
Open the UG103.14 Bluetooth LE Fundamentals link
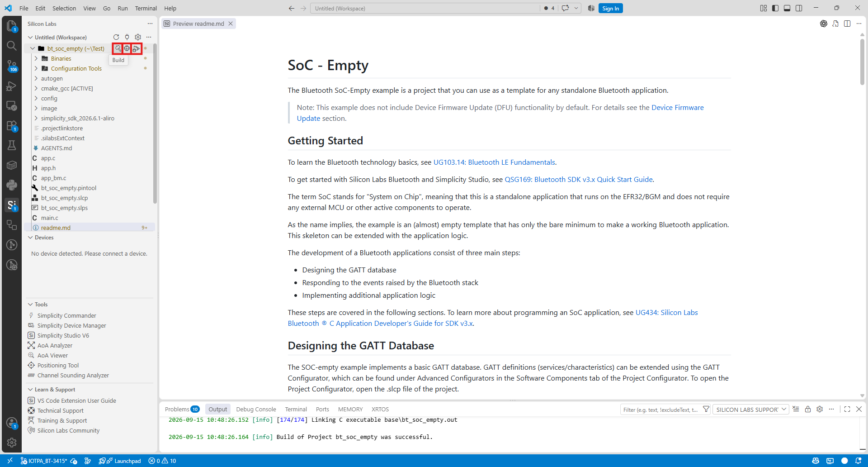[494, 162]
